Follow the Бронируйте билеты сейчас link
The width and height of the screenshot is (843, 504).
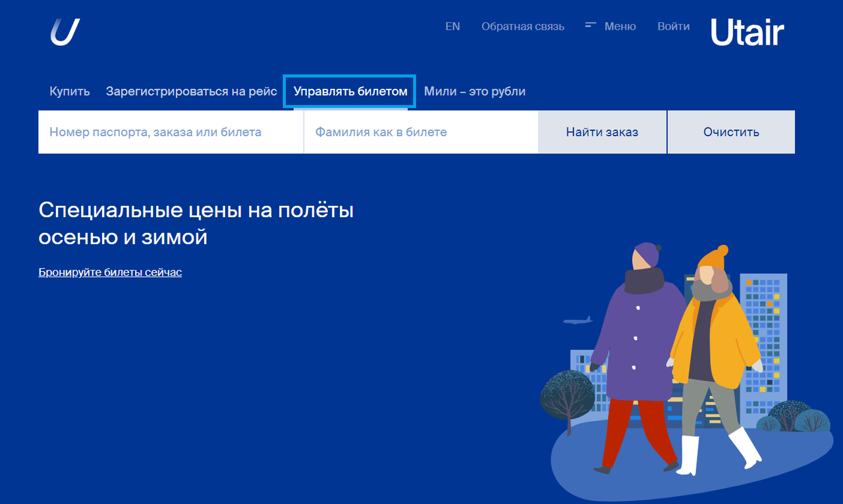pyautogui.click(x=110, y=272)
